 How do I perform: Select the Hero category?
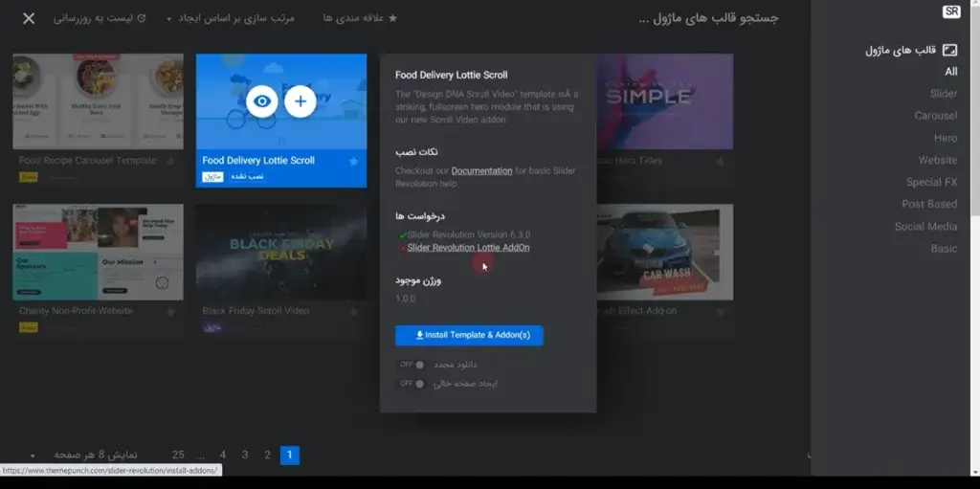tap(946, 138)
